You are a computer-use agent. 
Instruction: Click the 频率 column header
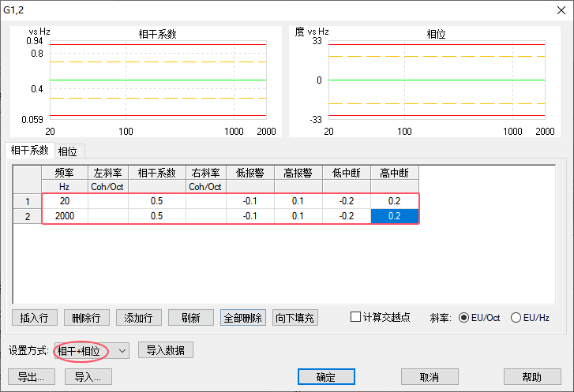[x=65, y=173]
